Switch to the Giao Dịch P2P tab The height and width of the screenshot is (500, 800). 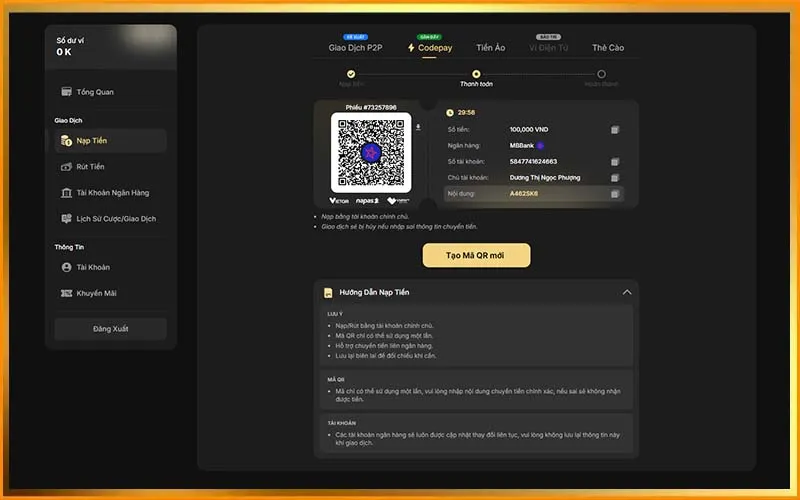coord(356,48)
